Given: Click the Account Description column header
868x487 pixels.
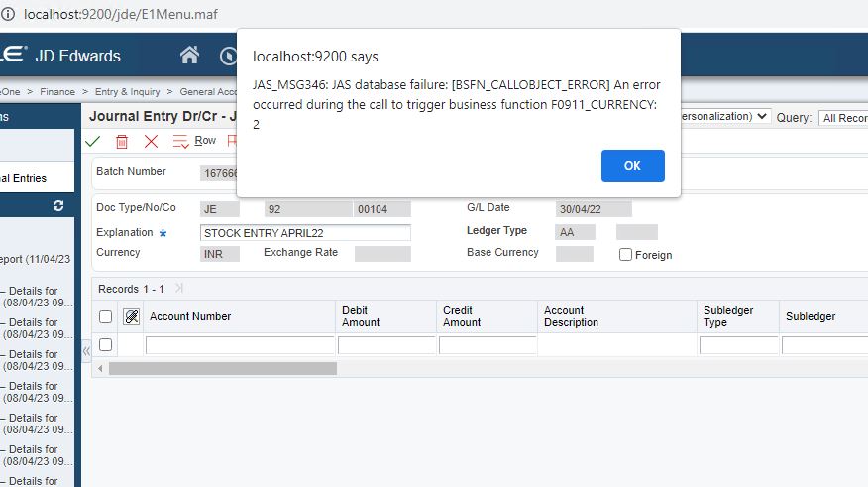Looking at the screenshot, I should pyautogui.click(x=572, y=316).
